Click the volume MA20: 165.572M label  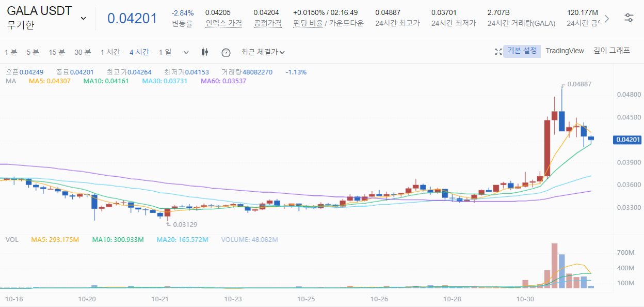(183, 240)
